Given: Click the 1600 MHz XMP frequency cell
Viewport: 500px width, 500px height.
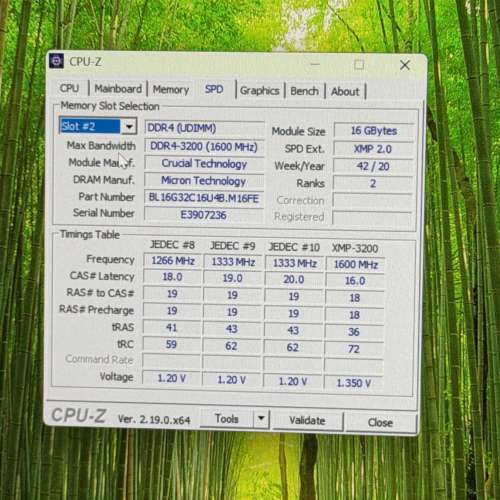Looking at the screenshot, I should pyautogui.click(x=356, y=264).
